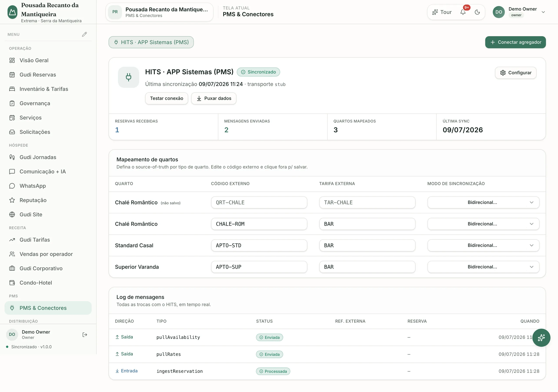Open sync mode dropdown for Standard Casal
558x392 pixels.
pos(483,245)
